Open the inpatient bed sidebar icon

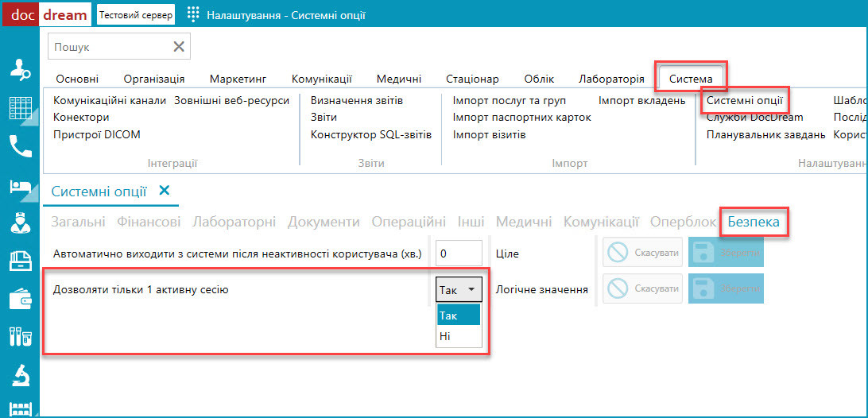click(21, 187)
